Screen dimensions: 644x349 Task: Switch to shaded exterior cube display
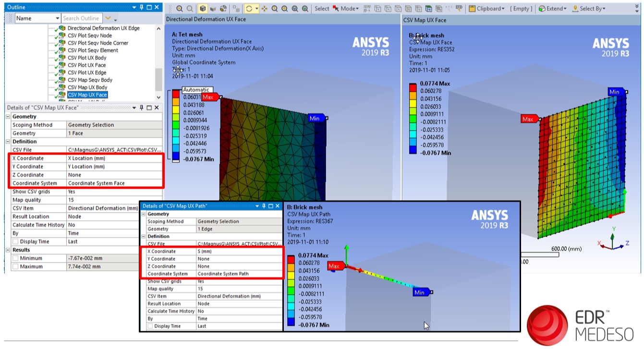click(204, 9)
